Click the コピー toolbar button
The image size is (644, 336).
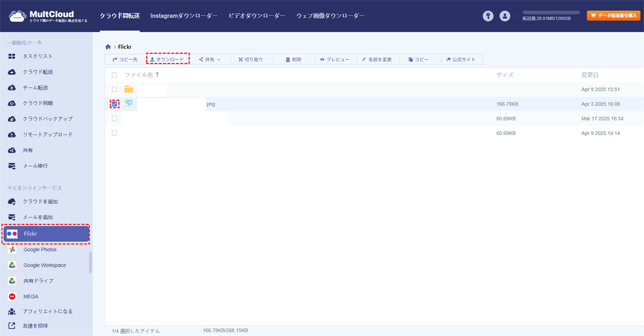tap(419, 59)
